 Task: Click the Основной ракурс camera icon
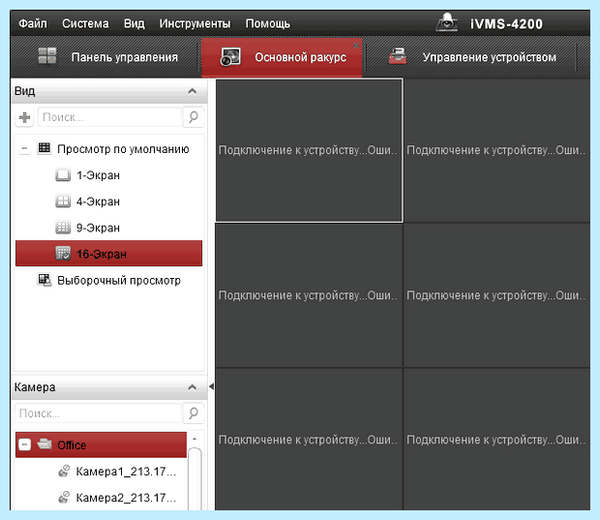(230, 57)
